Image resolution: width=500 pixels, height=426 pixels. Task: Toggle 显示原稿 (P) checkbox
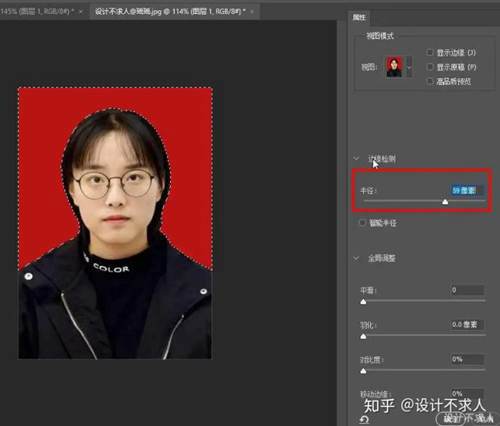point(430,67)
